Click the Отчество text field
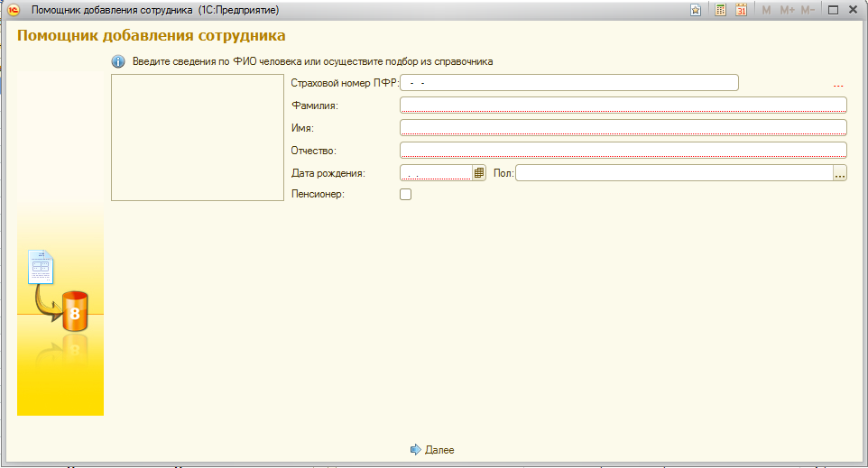868x468 pixels. coord(623,151)
